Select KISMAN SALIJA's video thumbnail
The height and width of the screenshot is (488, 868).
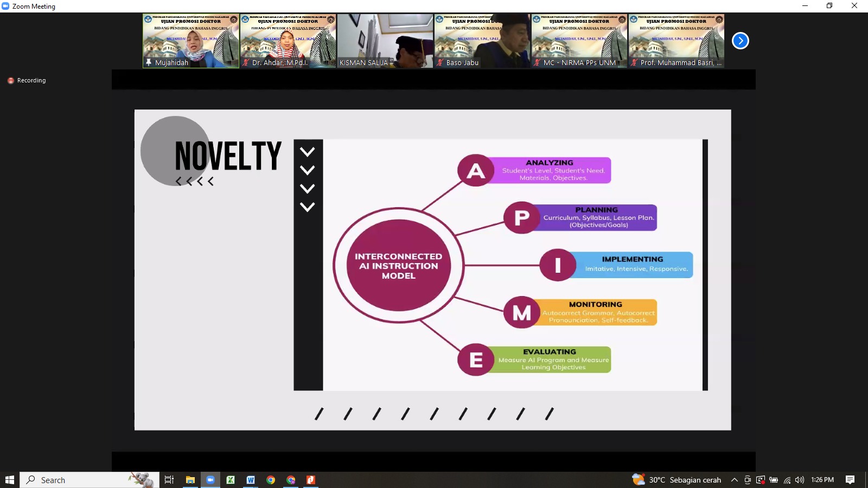coord(385,41)
